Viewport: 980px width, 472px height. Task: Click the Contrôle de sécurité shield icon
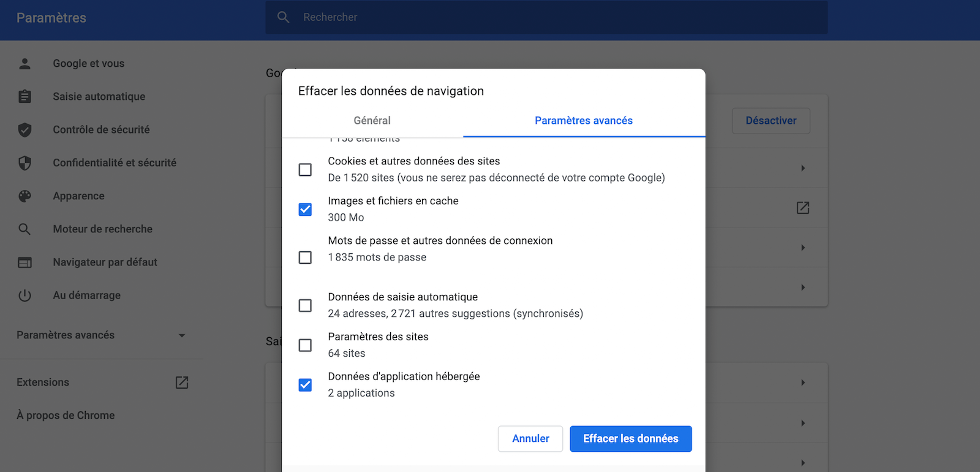pyautogui.click(x=24, y=130)
